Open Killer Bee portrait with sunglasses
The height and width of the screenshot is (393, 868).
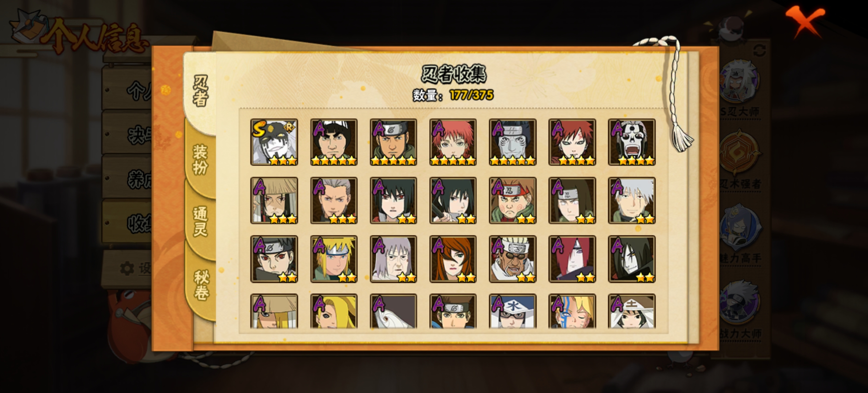[513, 259]
